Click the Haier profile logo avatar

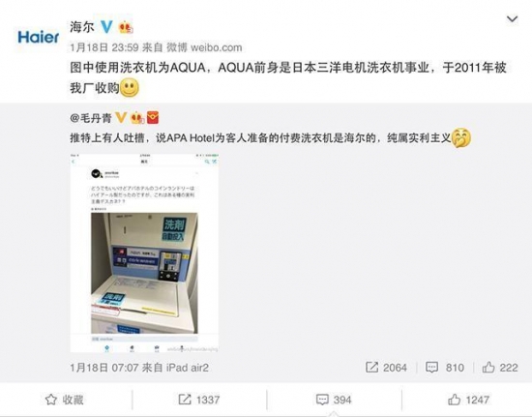39,37
